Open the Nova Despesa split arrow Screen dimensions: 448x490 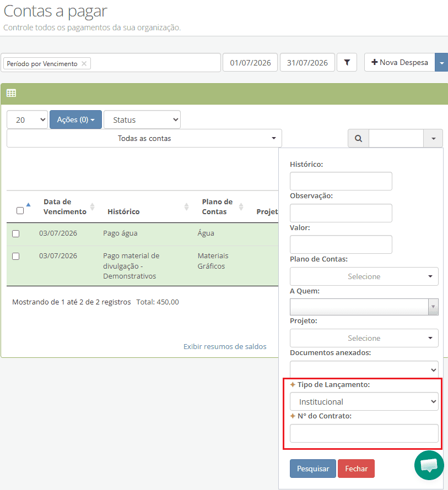[441, 63]
